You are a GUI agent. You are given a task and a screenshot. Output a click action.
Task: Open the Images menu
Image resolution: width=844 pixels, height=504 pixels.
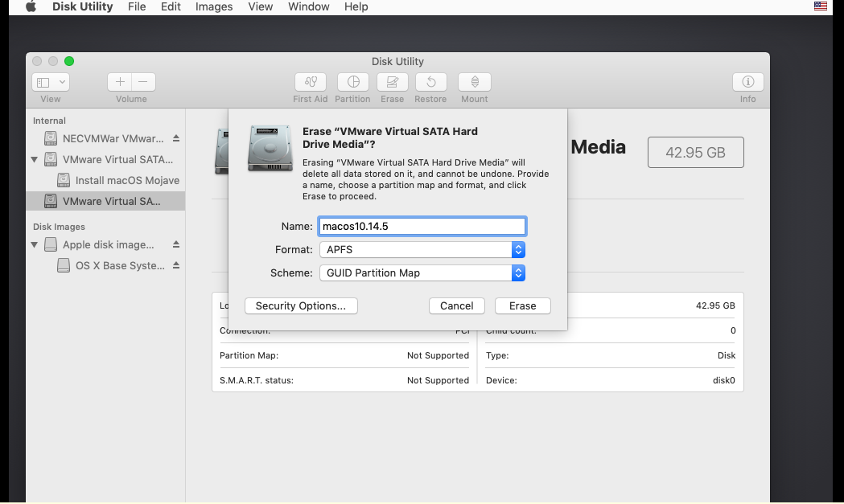(x=214, y=6)
